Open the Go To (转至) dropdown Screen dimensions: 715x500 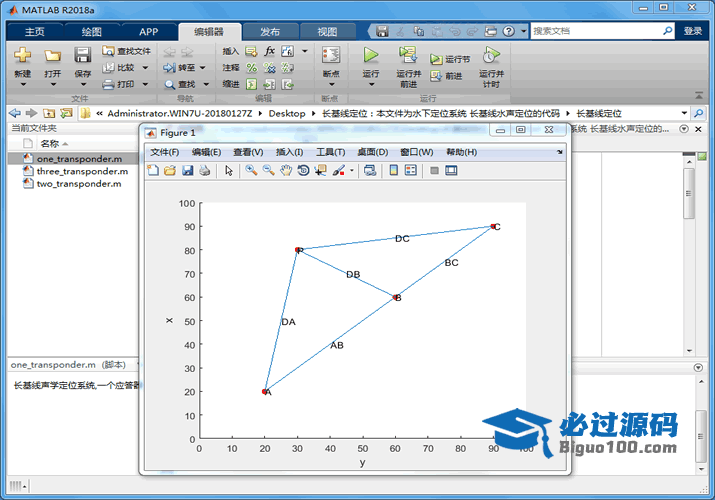click(x=202, y=67)
